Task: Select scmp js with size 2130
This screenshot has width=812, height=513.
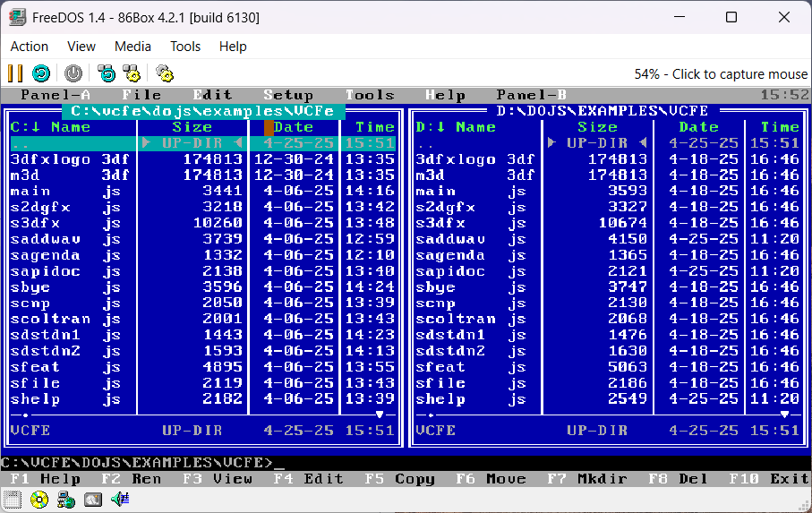Action: pos(608,304)
